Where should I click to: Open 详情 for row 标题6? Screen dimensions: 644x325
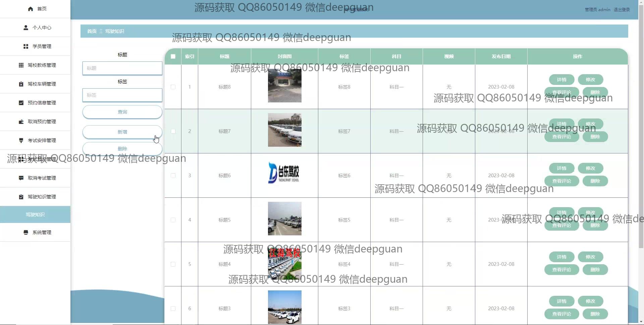click(x=561, y=168)
